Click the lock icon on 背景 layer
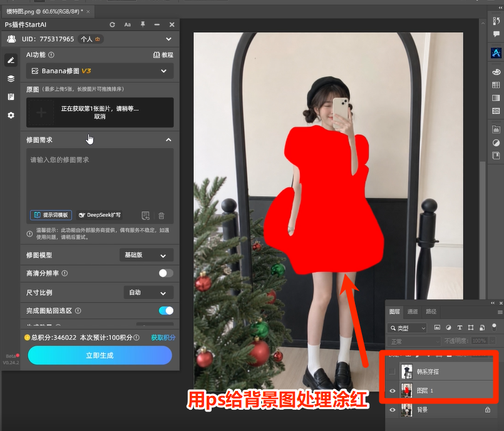Viewport: 504px width, 431px height. point(488,410)
